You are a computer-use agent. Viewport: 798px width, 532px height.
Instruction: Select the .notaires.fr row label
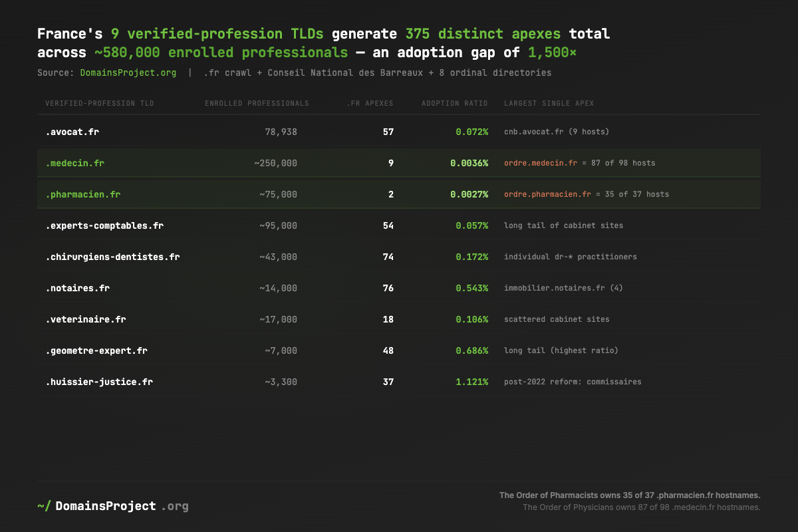77,288
